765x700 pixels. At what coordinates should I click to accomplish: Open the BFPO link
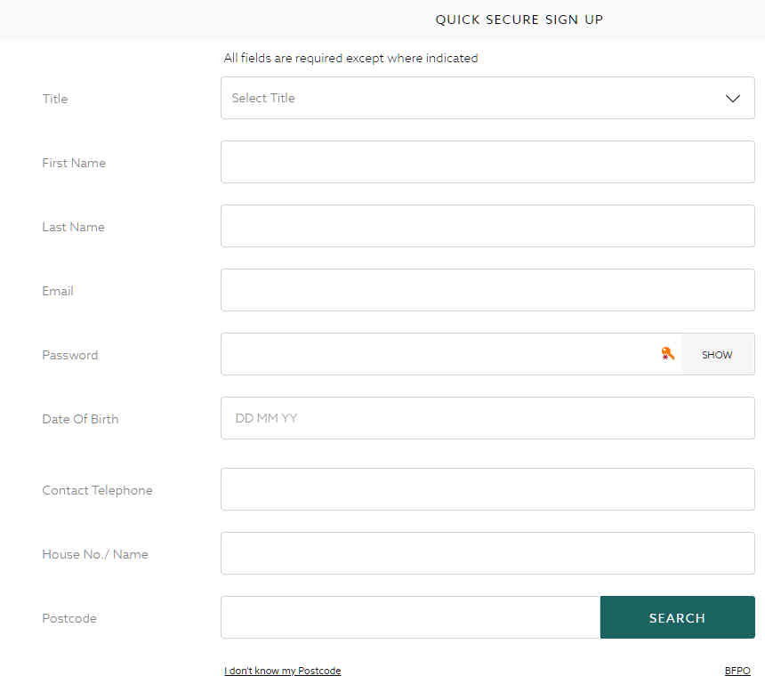coord(737,670)
